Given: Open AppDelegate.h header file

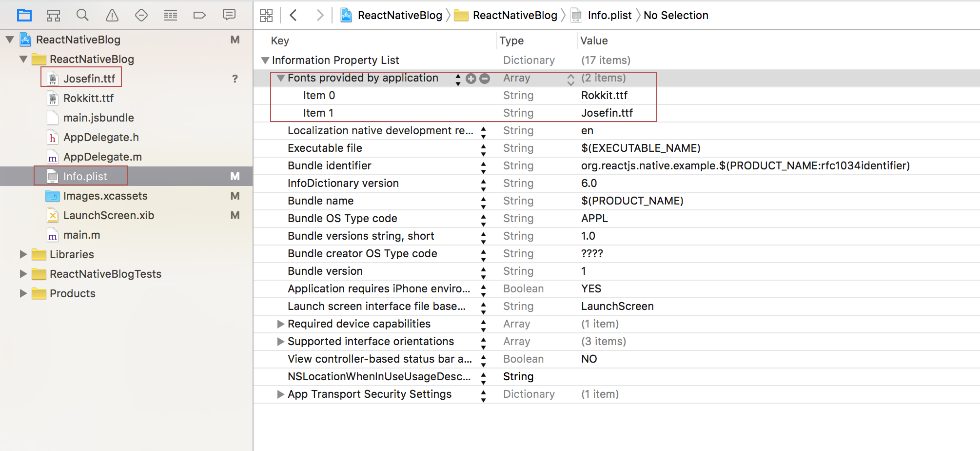Looking at the screenshot, I should pos(101,137).
